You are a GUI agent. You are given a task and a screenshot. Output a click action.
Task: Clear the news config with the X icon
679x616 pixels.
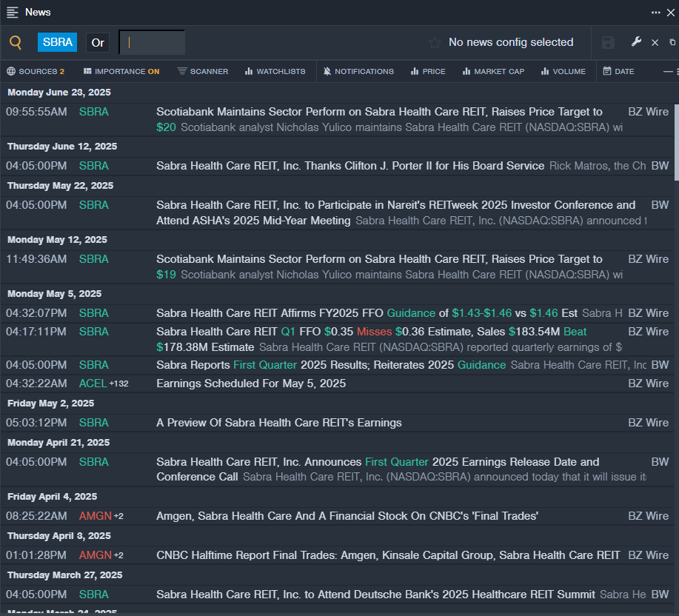[x=655, y=42]
